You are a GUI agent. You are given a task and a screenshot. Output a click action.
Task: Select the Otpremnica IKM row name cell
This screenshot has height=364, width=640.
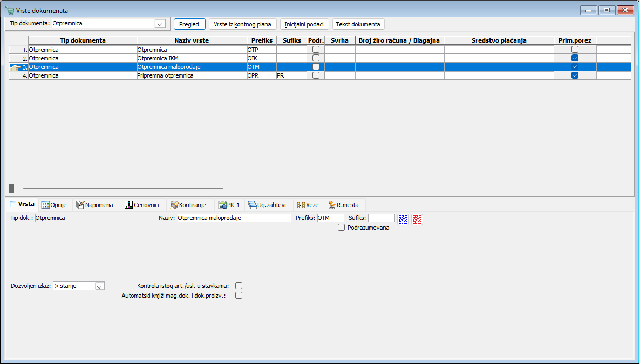[192, 58]
